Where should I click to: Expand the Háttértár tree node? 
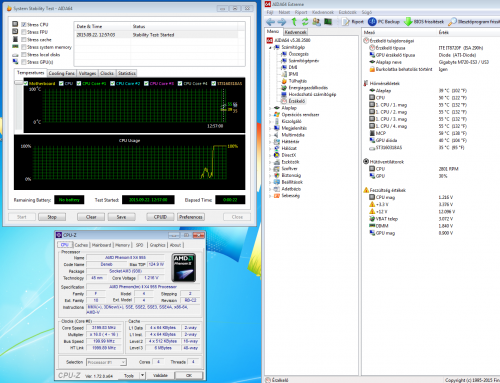270,142
